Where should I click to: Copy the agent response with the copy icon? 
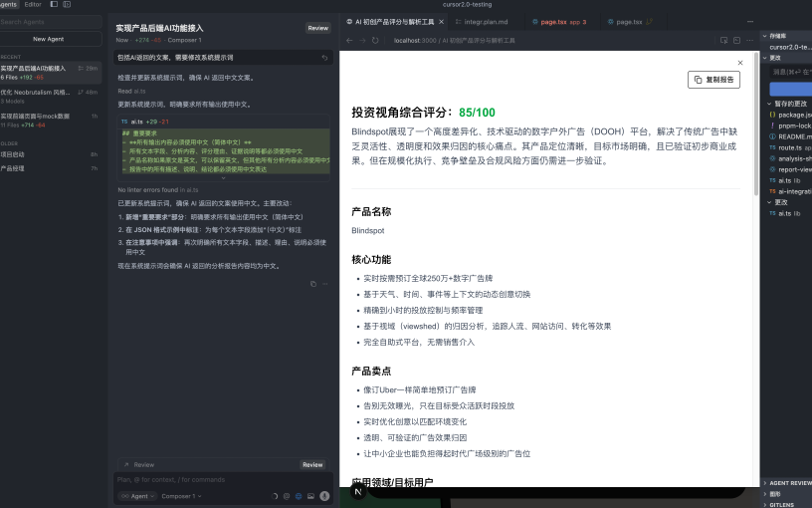(312, 284)
